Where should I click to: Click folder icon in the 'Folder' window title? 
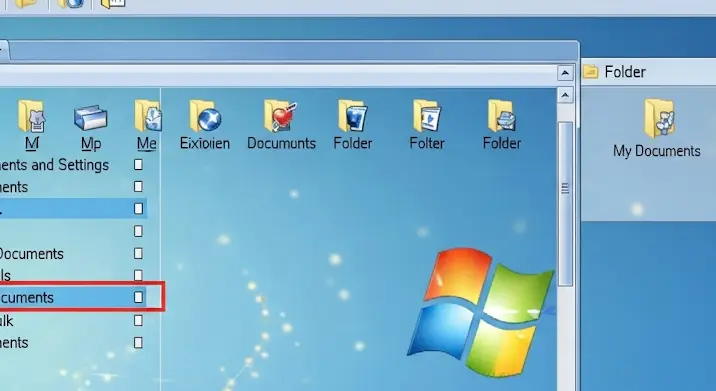point(590,72)
